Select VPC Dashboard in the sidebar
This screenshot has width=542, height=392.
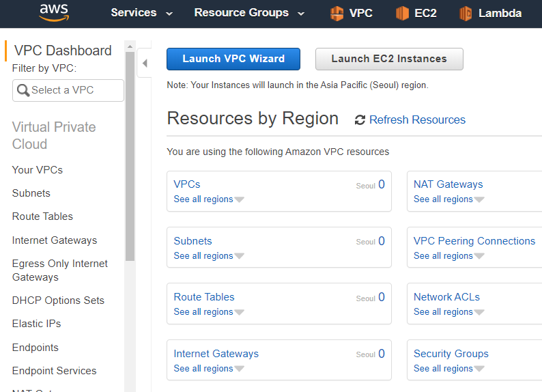click(x=63, y=51)
